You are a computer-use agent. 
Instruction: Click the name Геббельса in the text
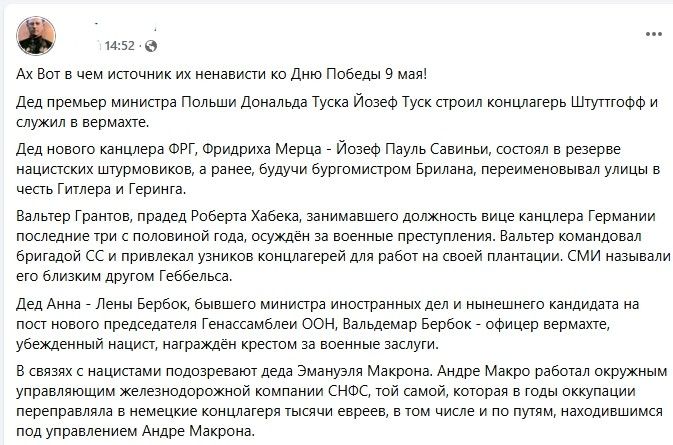pyautogui.click(x=195, y=276)
